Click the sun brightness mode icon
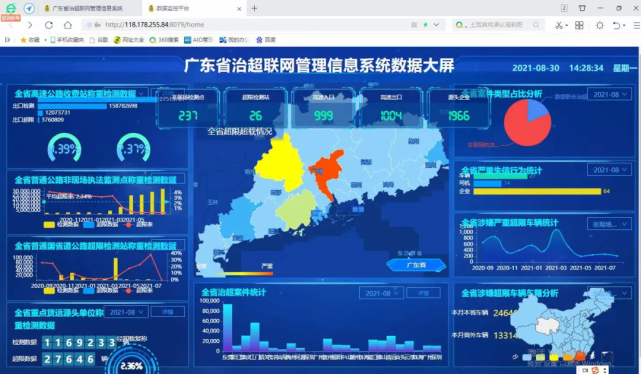The width and height of the screenshot is (641, 374). [599, 25]
